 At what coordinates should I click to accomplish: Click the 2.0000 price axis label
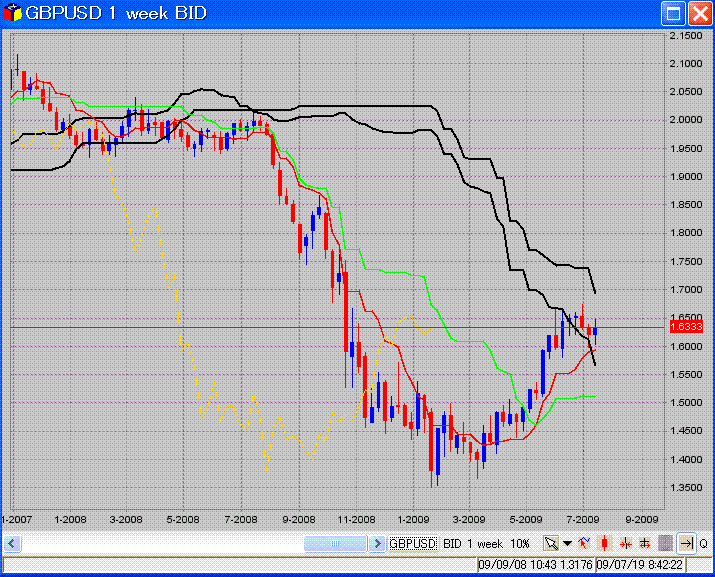point(686,120)
